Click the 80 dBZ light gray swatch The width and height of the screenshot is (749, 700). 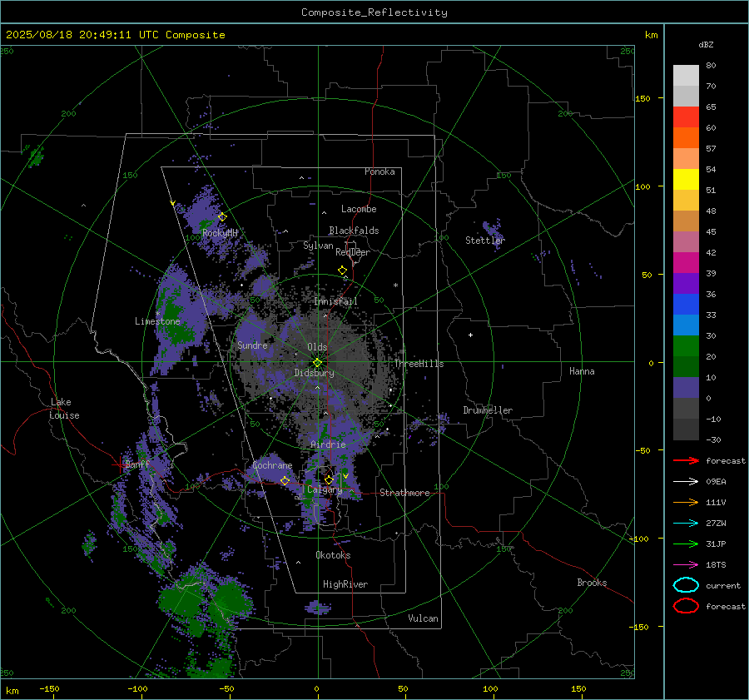pos(686,76)
